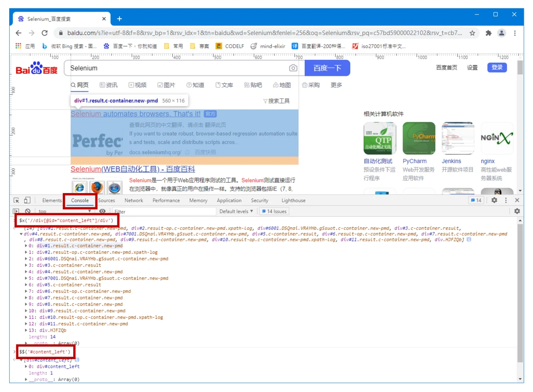Click the 14 Issues button
533x392 pixels.
[x=274, y=211]
